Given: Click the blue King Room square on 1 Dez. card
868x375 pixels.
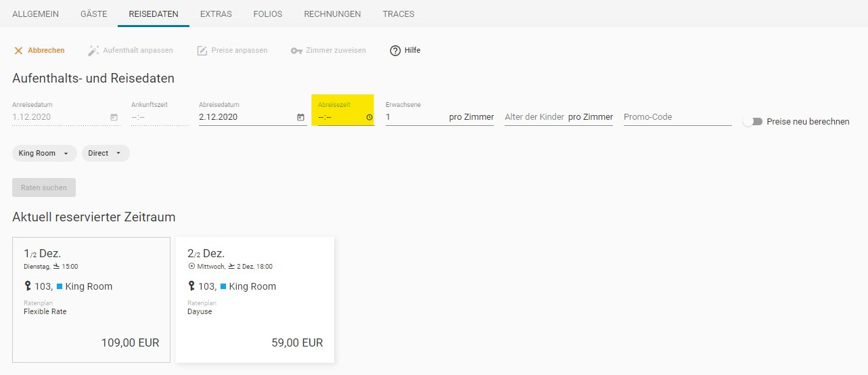Looking at the screenshot, I should pyautogui.click(x=60, y=286).
